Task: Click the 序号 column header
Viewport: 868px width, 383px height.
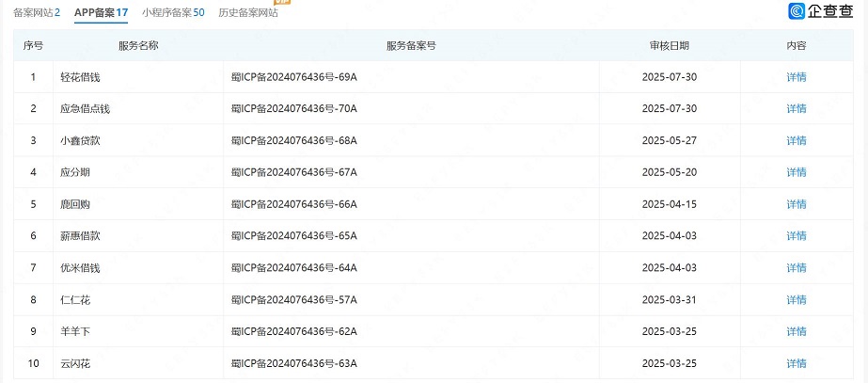Action: point(33,45)
